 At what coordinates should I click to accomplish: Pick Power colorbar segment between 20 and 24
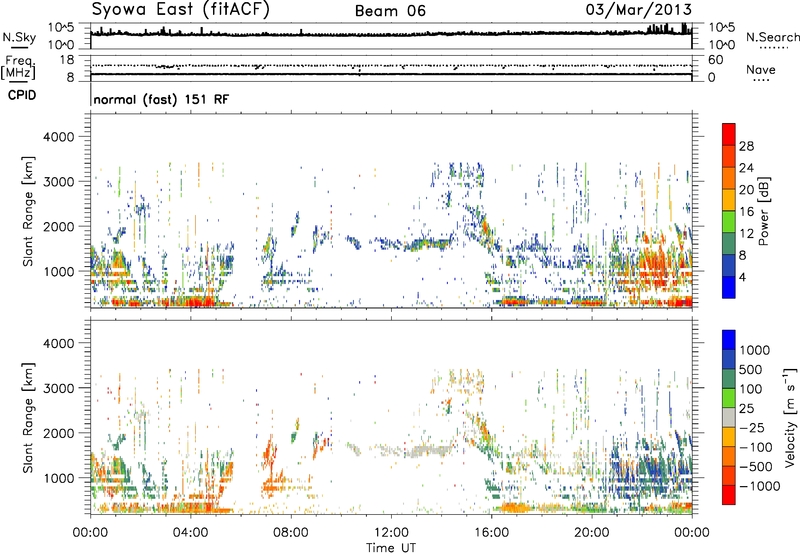[x=729, y=179]
